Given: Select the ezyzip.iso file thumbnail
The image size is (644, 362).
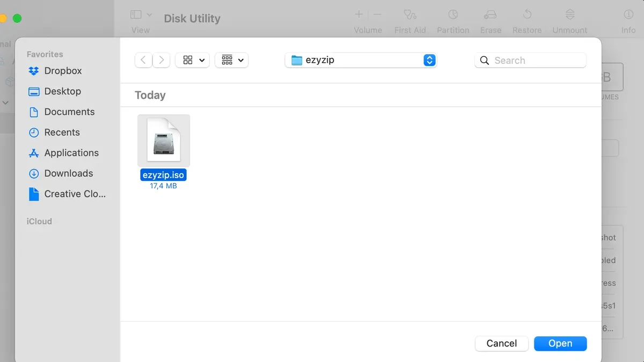Looking at the screenshot, I should coord(164,141).
